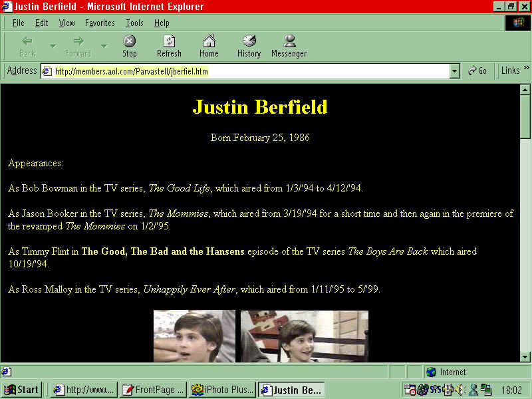Click the vertical scrollbar thumb

point(525,116)
